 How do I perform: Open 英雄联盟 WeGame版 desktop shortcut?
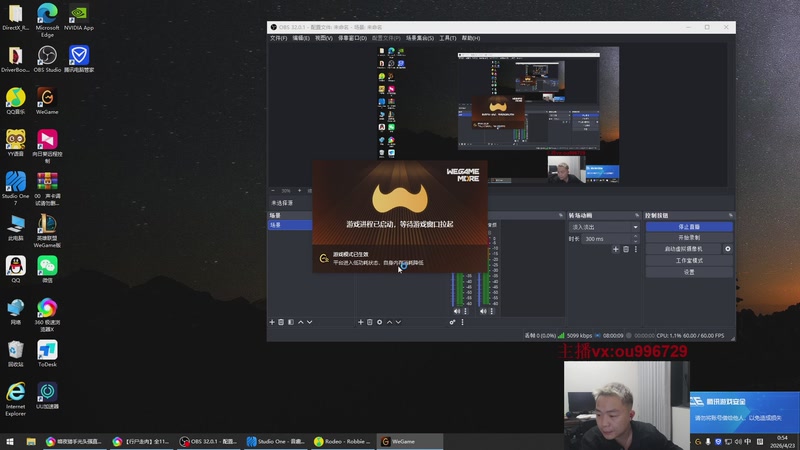click(47, 231)
